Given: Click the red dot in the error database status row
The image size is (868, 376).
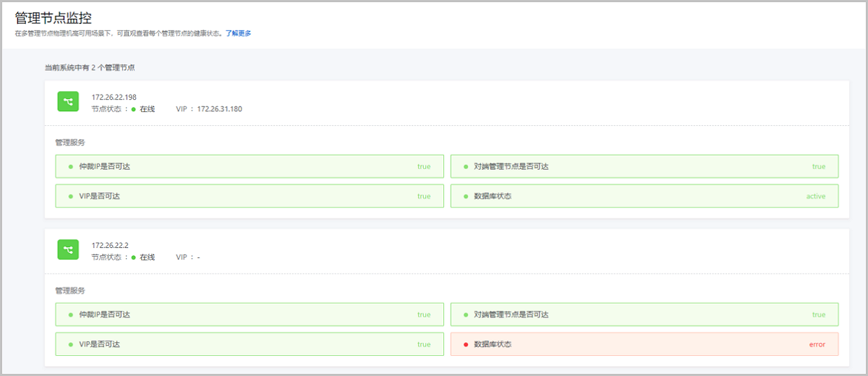Looking at the screenshot, I should tap(466, 344).
